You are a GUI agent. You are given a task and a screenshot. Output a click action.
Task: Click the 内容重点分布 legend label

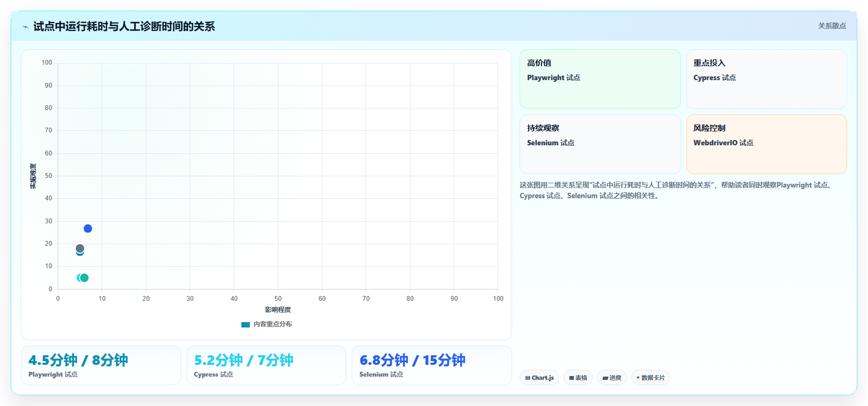coord(273,324)
